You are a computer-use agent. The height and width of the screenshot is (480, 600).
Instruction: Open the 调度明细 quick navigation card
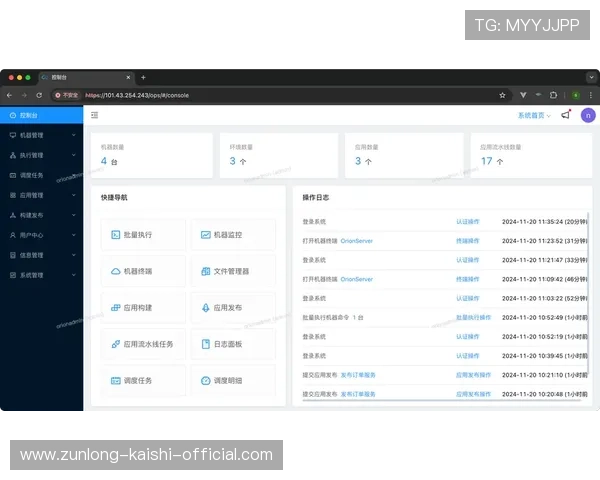[233, 380]
